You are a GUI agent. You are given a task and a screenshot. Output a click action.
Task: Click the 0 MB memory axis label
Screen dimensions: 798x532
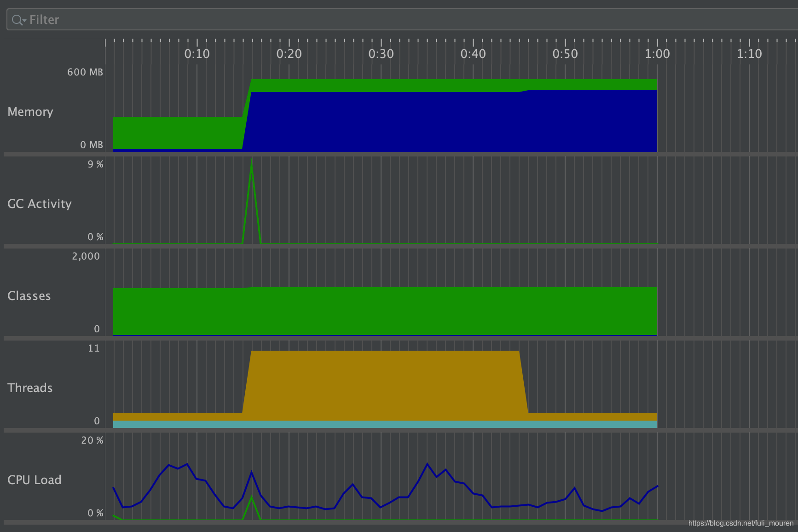(x=92, y=145)
